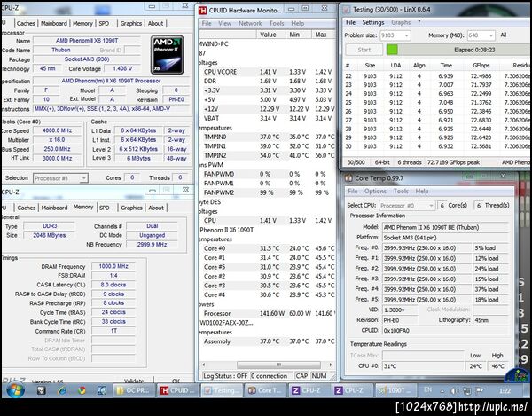Open the OC PR... folder taskbar button

tap(134, 390)
